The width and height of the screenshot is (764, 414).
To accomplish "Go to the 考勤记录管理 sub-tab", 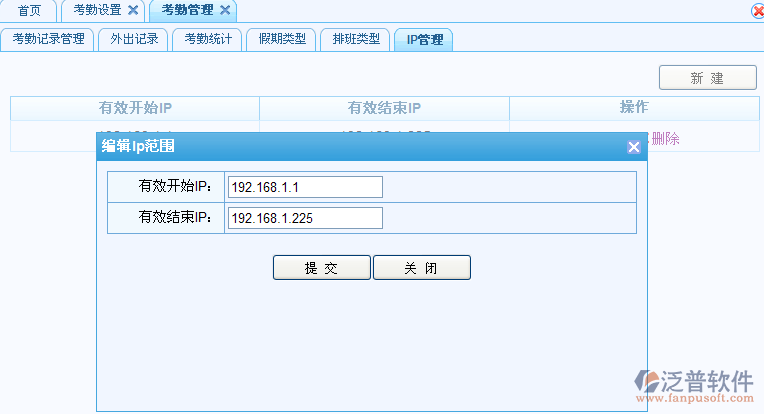I will point(48,40).
